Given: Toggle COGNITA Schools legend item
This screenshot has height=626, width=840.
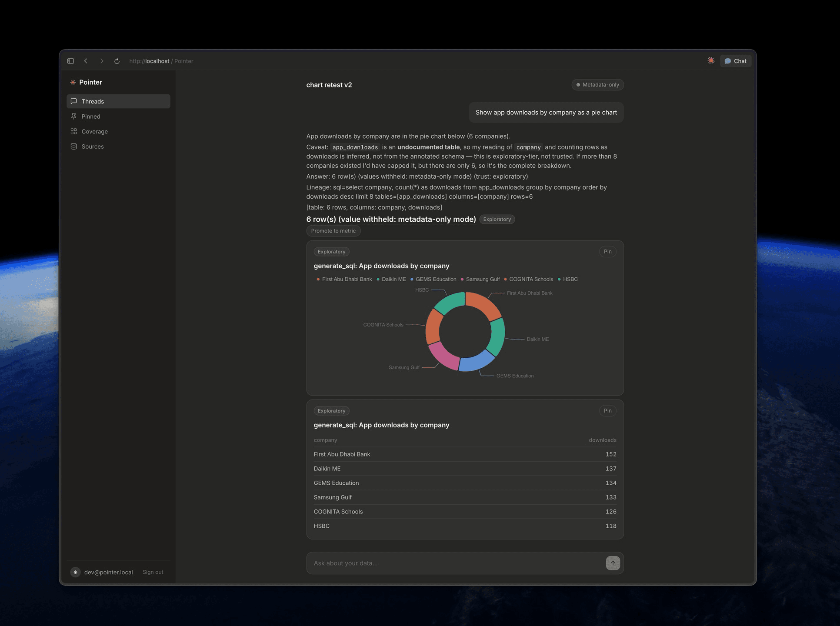Looking at the screenshot, I should (x=528, y=280).
